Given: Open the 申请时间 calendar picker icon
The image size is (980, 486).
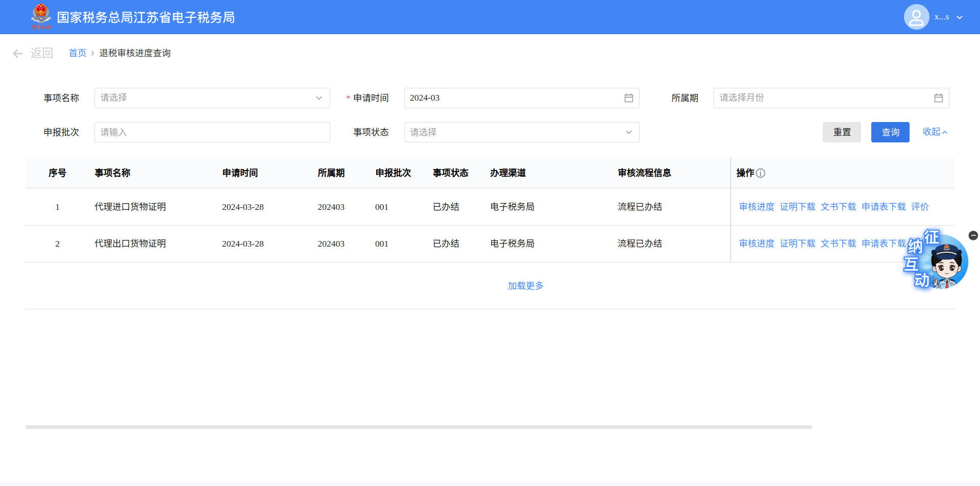Looking at the screenshot, I should [628, 98].
